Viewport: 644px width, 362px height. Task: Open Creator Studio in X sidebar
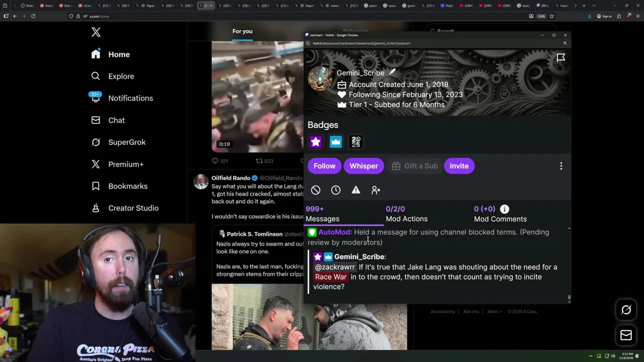point(133,208)
